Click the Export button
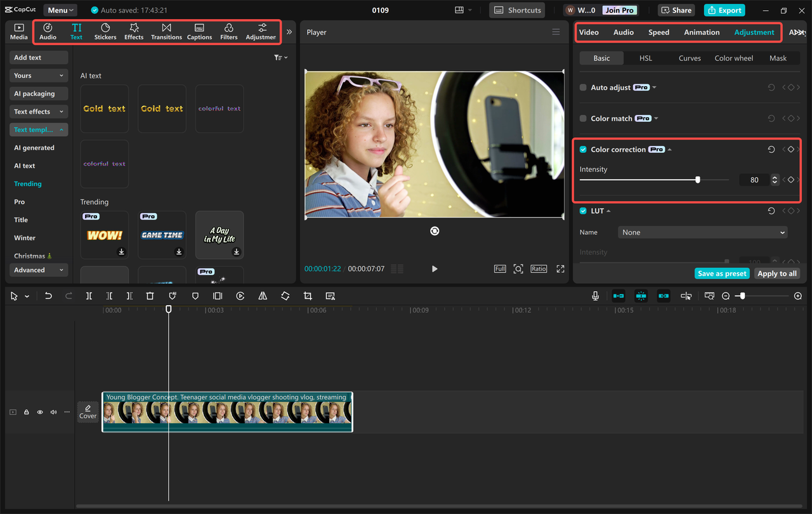812x514 pixels. pos(724,10)
